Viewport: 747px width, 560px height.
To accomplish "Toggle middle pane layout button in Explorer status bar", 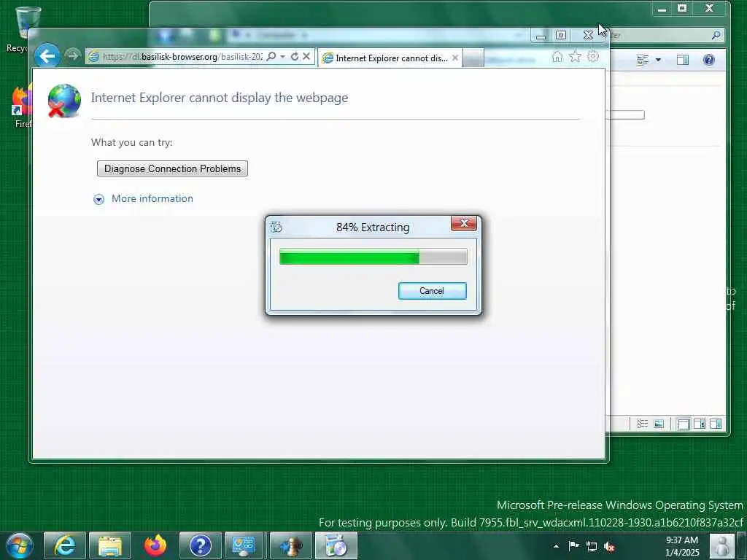I will point(700,424).
